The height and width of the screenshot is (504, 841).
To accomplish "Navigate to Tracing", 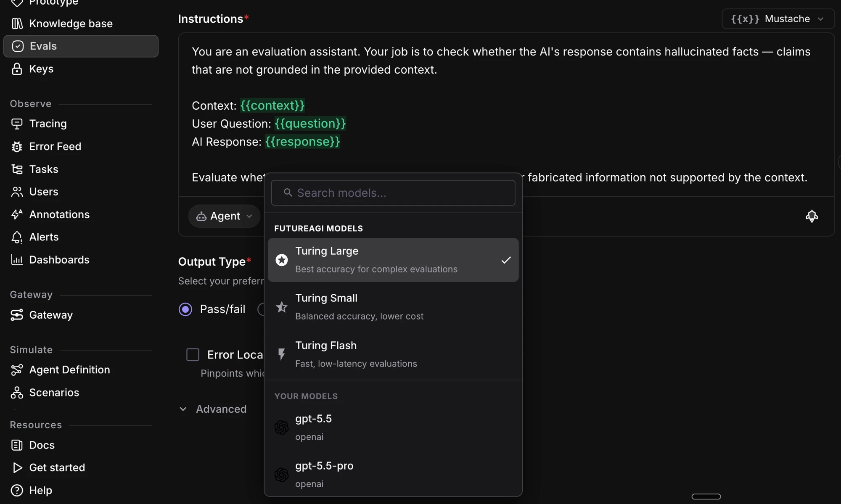I will click(x=81, y=124).
